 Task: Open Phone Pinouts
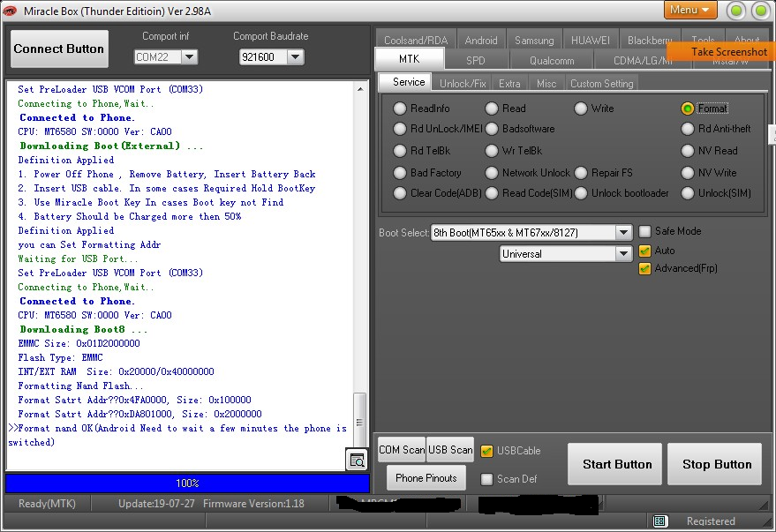point(426,477)
